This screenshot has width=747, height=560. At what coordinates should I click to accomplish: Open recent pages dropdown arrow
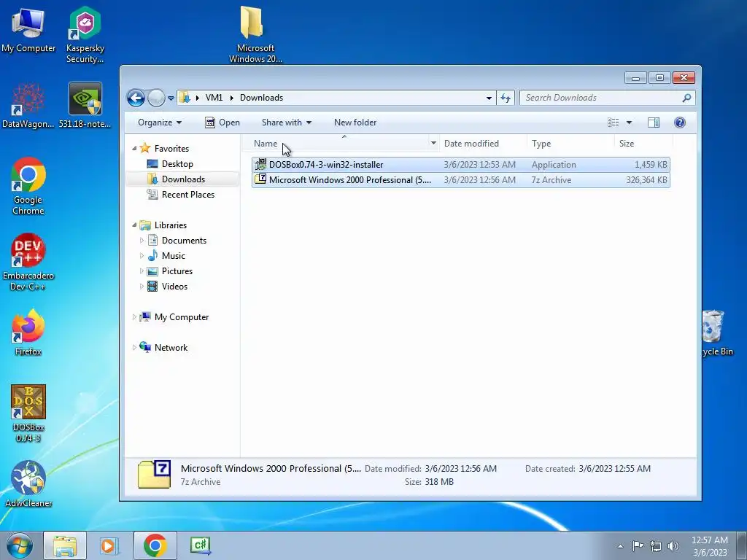click(x=171, y=98)
